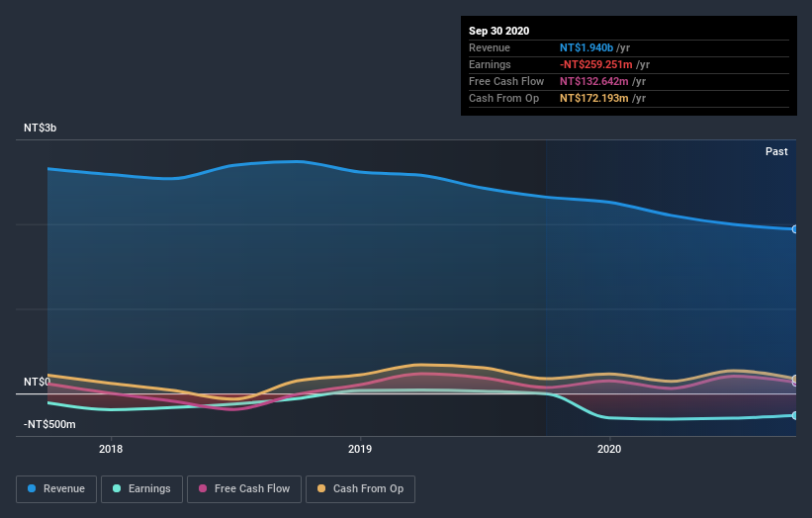Click the Sep 30 2020 tooltip date

click(498, 31)
